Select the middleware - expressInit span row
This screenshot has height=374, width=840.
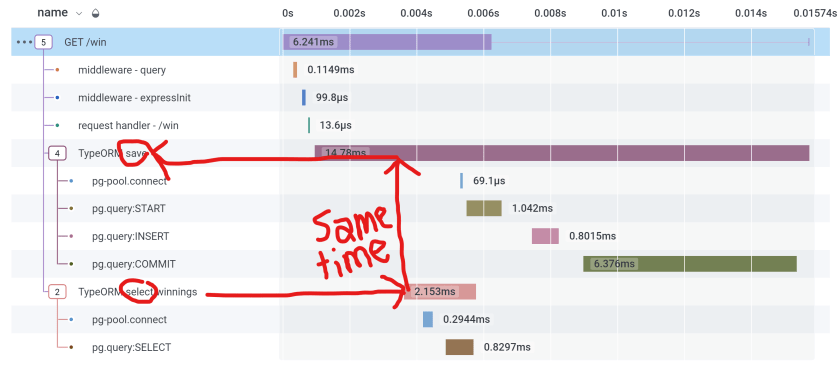tap(412, 98)
